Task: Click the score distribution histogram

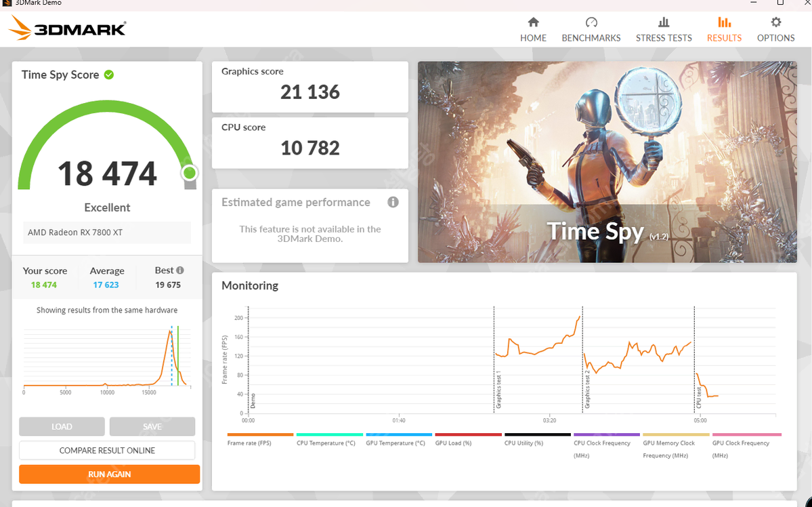Action: click(107, 358)
